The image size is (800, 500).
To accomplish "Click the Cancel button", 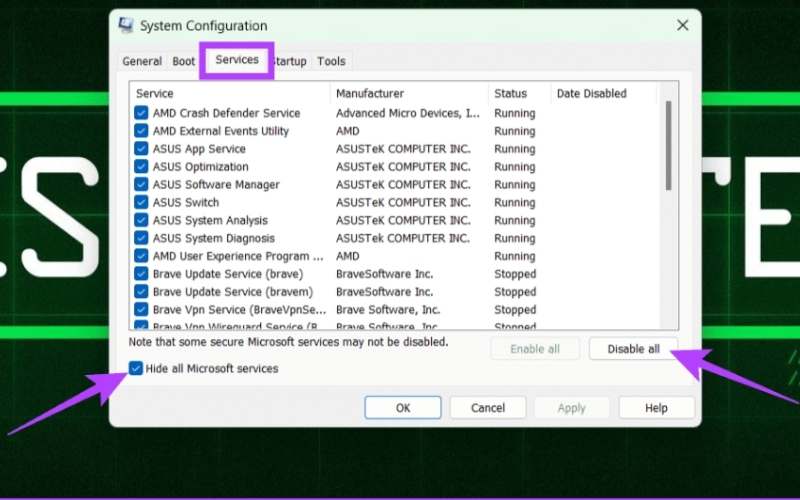I will [x=488, y=408].
